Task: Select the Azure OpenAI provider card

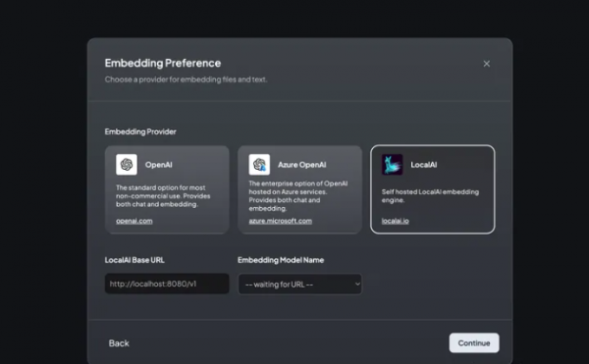Action: [299, 189]
